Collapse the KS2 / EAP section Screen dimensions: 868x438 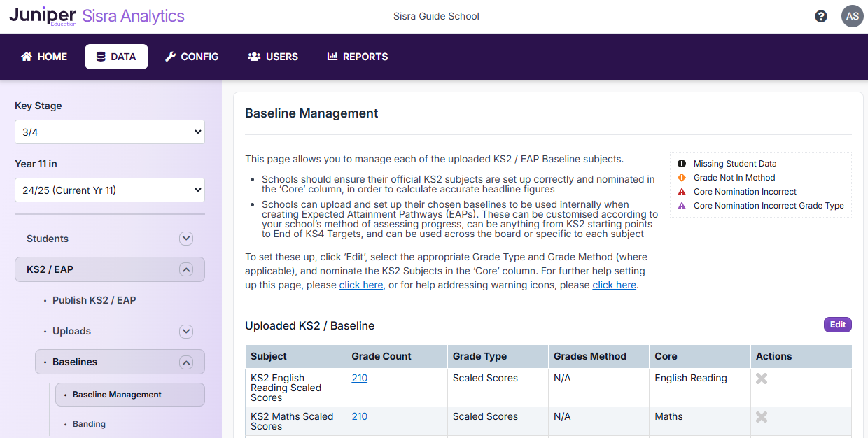pyautogui.click(x=185, y=269)
